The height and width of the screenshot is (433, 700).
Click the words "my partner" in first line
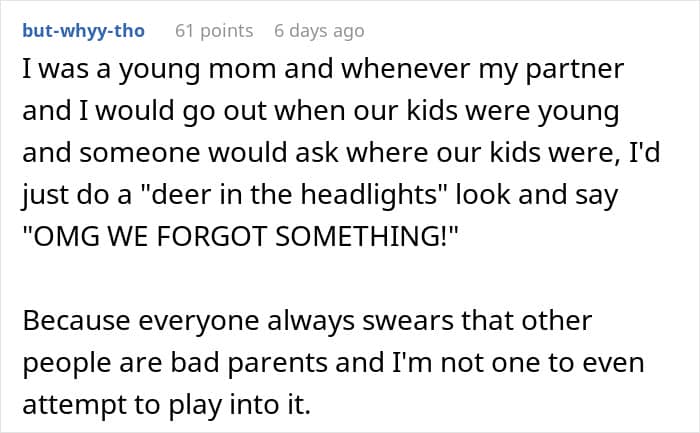(x=551, y=70)
